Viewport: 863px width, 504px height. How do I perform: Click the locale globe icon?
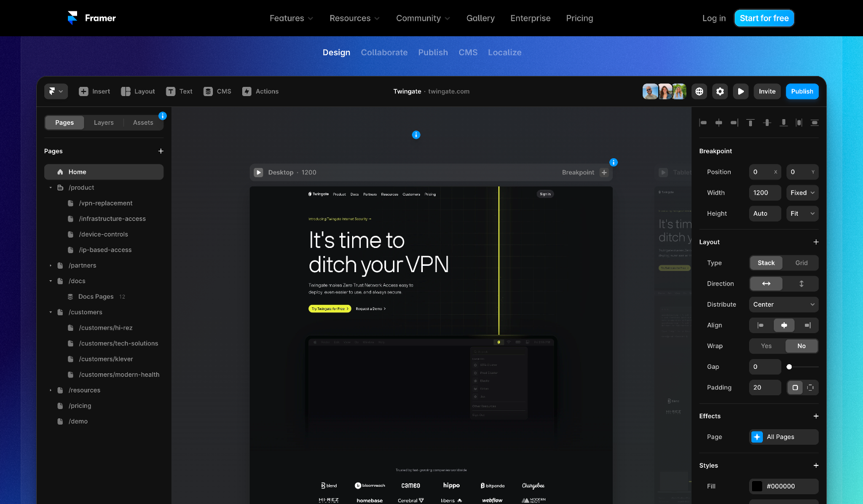[x=699, y=91]
